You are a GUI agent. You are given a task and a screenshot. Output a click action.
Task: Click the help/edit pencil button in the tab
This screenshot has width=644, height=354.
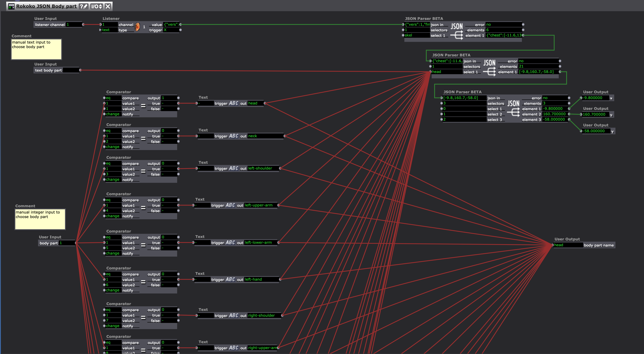click(x=84, y=6)
